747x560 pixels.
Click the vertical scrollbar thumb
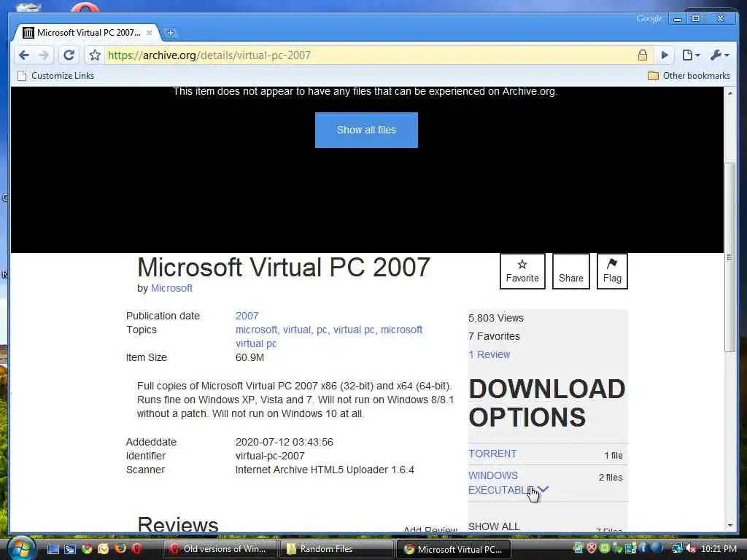coord(729,257)
